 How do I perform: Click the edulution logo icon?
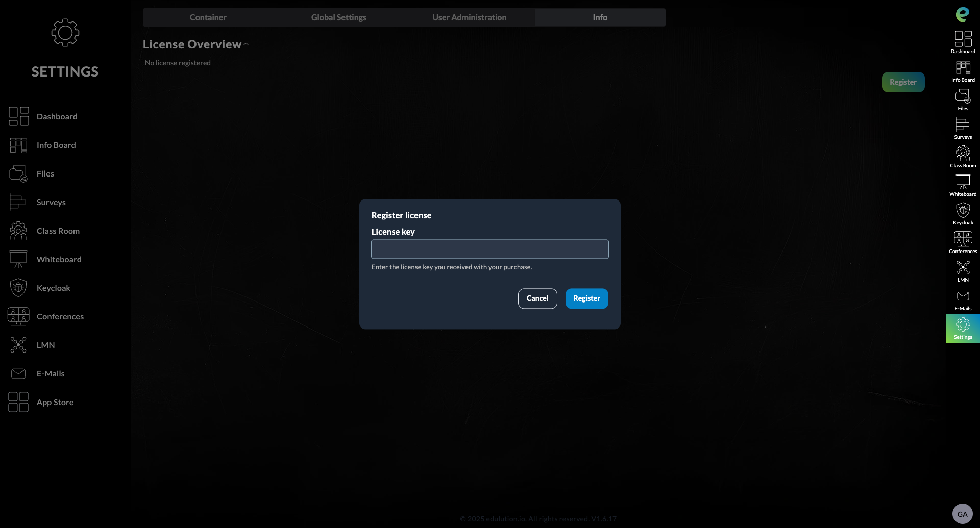tap(963, 14)
